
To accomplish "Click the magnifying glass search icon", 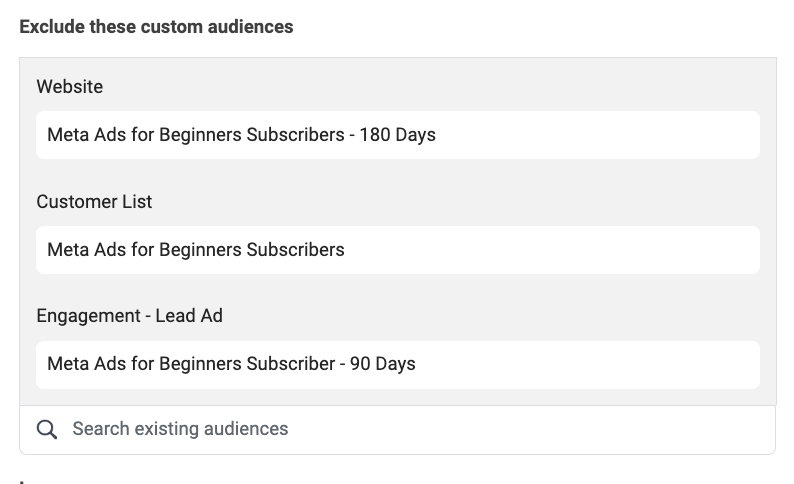I will coord(47,429).
